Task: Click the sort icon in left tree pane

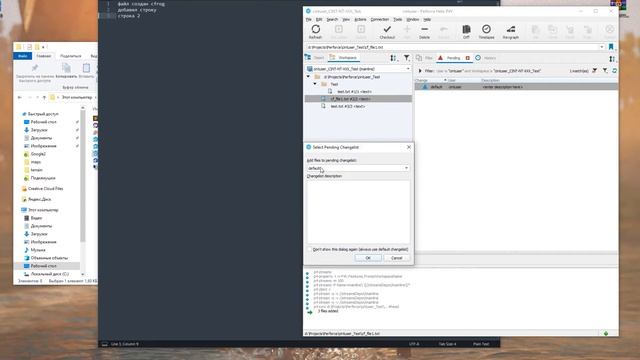Action: tap(393, 58)
